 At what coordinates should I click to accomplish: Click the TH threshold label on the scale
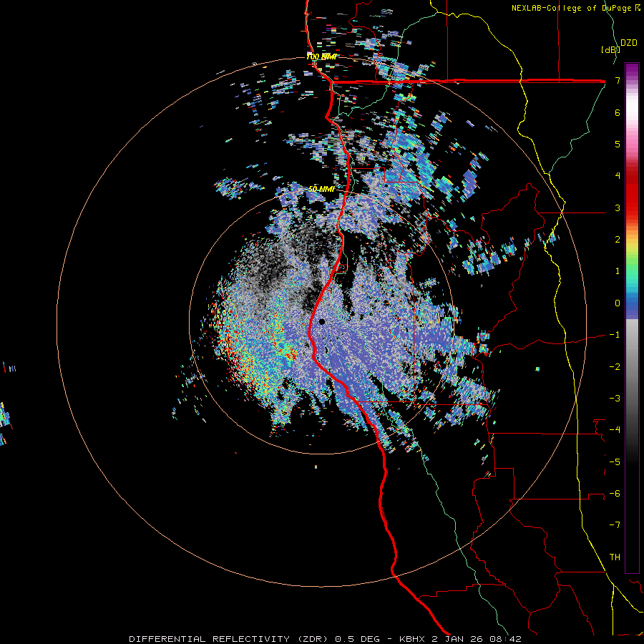point(615,557)
